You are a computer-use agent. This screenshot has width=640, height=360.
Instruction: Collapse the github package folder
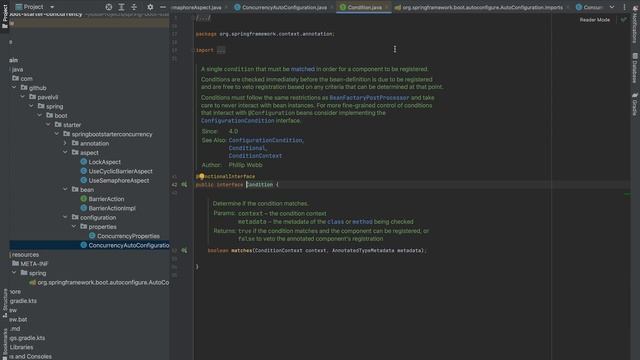[14, 88]
